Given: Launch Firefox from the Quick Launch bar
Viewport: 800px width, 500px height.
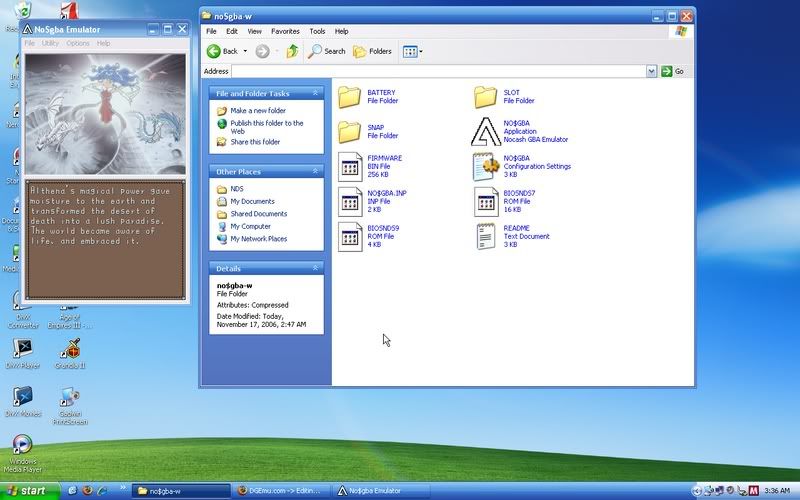Looking at the screenshot, I should 87,491.
